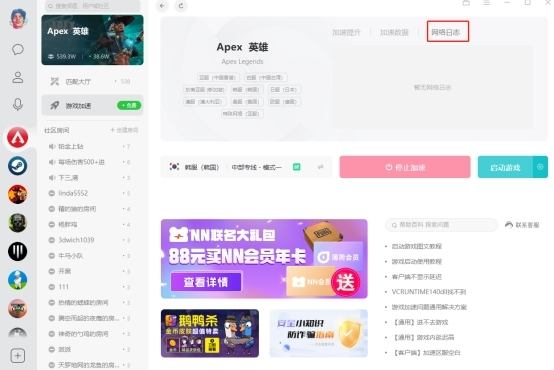Open the user profile avatar
The image size is (554, 370).
[18, 19]
